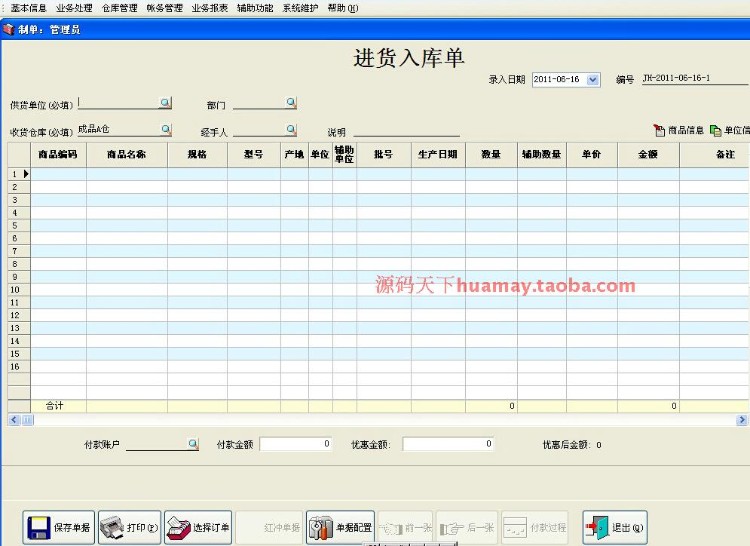Open the 仓库管理 menu
750x546 pixels.
[120, 8]
